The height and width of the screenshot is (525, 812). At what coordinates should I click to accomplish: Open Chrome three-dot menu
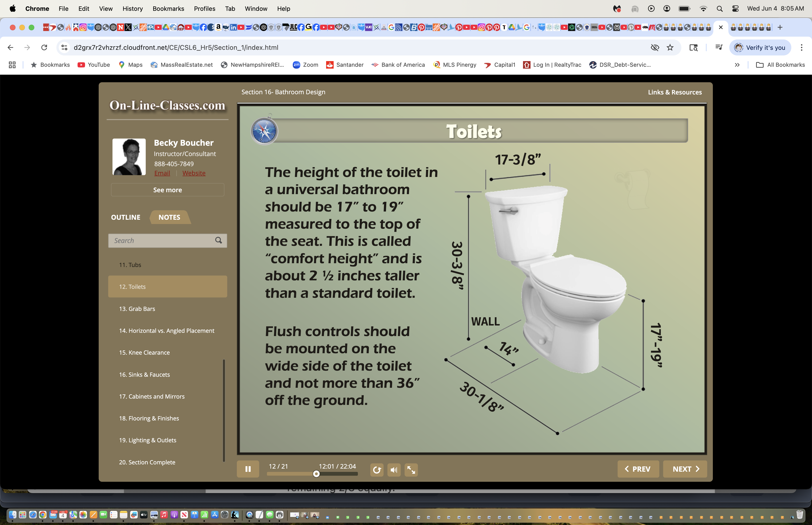(801, 47)
